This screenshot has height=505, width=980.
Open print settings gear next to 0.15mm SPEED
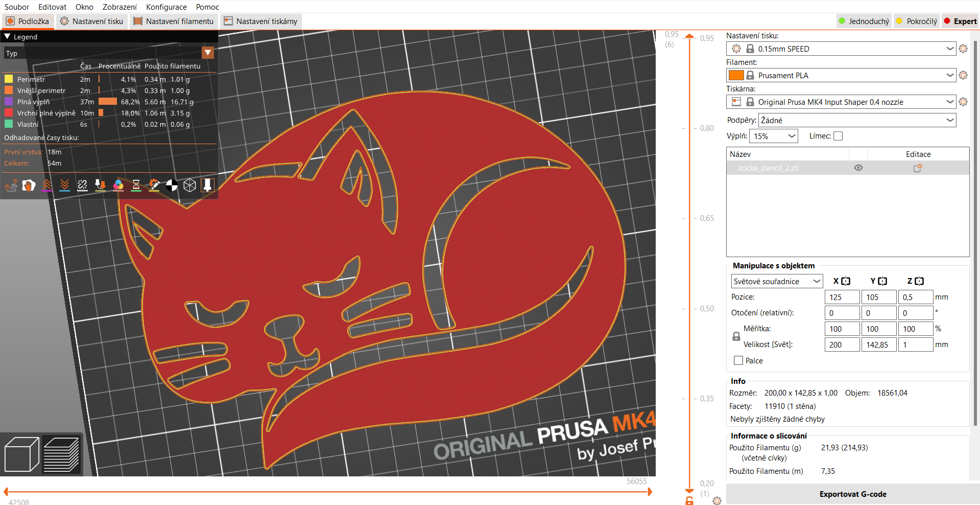pyautogui.click(x=963, y=49)
